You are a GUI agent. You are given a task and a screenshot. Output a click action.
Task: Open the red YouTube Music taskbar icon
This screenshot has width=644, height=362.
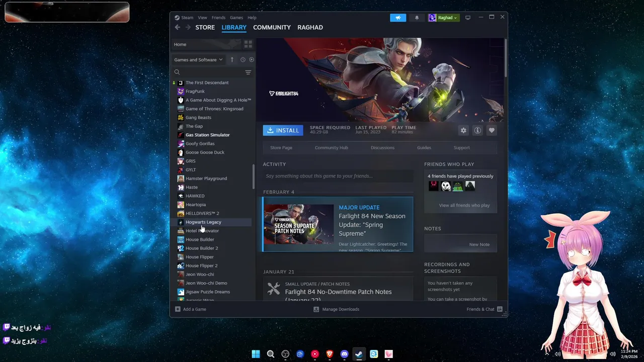(315, 354)
